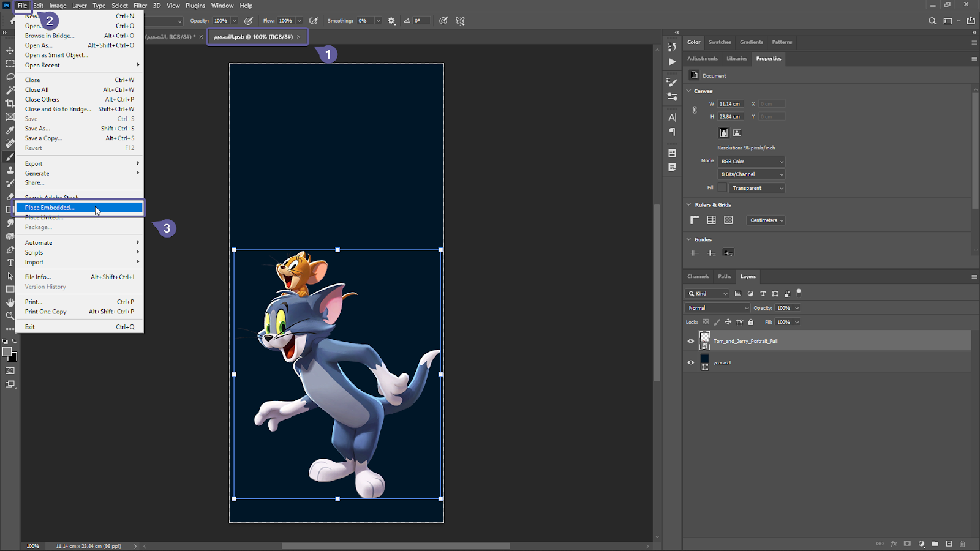Viewport: 980px width, 551px height.
Task: Switch to the Swatches tab
Action: pos(720,42)
